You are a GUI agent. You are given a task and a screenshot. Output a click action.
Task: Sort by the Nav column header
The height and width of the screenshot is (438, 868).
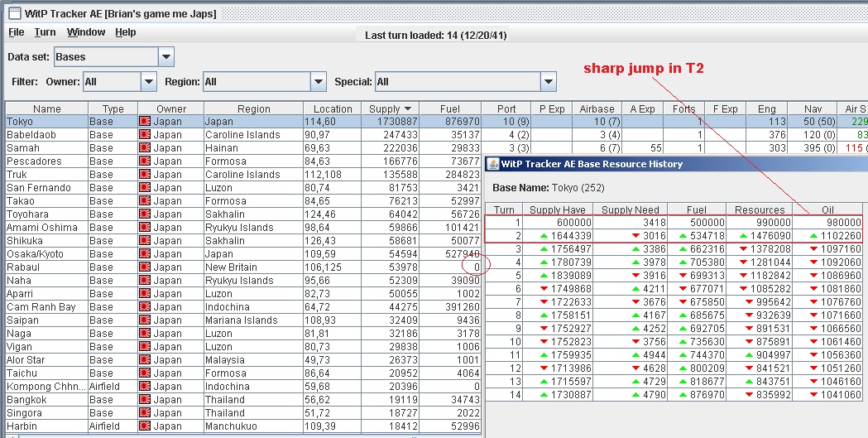(x=813, y=108)
